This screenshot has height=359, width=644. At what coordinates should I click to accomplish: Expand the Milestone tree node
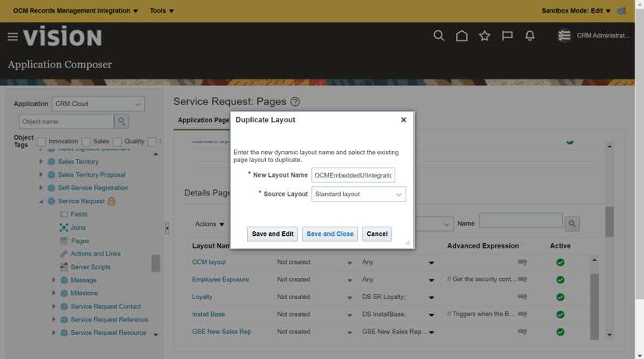click(x=54, y=293)
